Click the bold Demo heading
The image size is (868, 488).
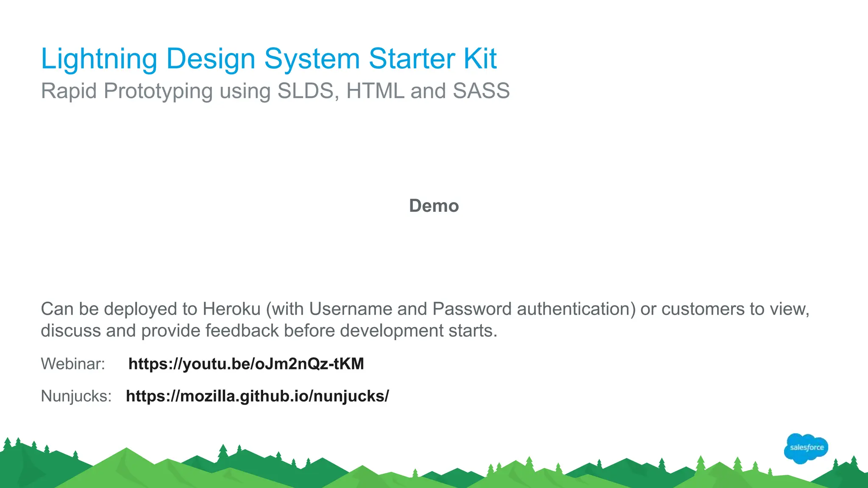[x=434, y=206]
